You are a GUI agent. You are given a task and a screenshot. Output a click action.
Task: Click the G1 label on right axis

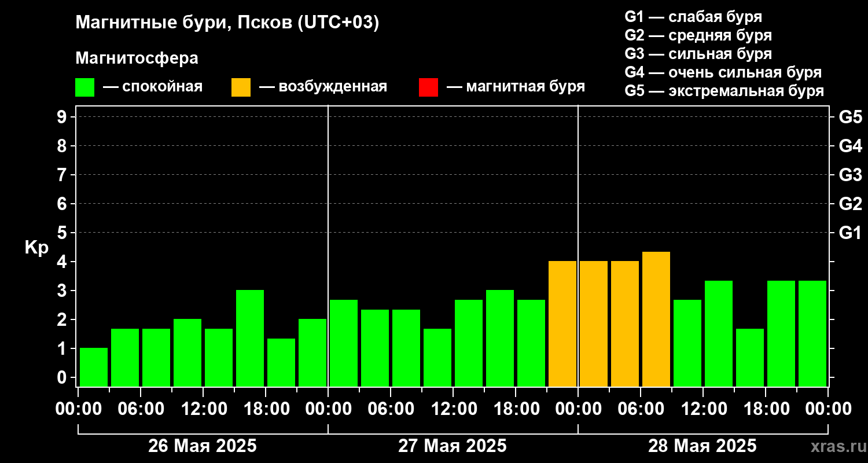[850, 233]
